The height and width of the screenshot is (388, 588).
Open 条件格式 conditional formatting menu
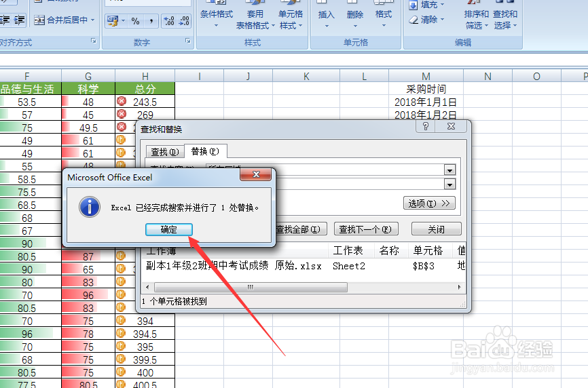pos(217,14)
